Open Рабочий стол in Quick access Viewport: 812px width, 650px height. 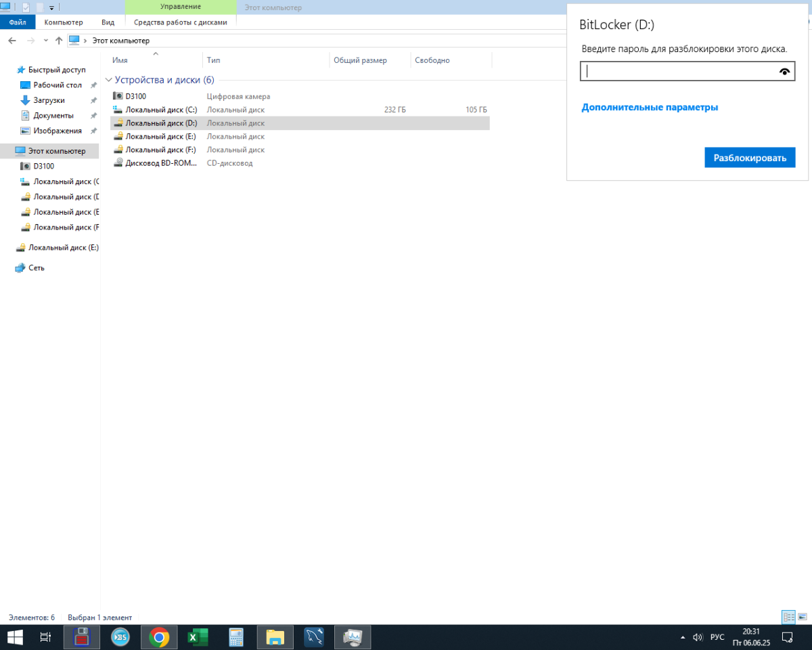[x=58, y=85]
